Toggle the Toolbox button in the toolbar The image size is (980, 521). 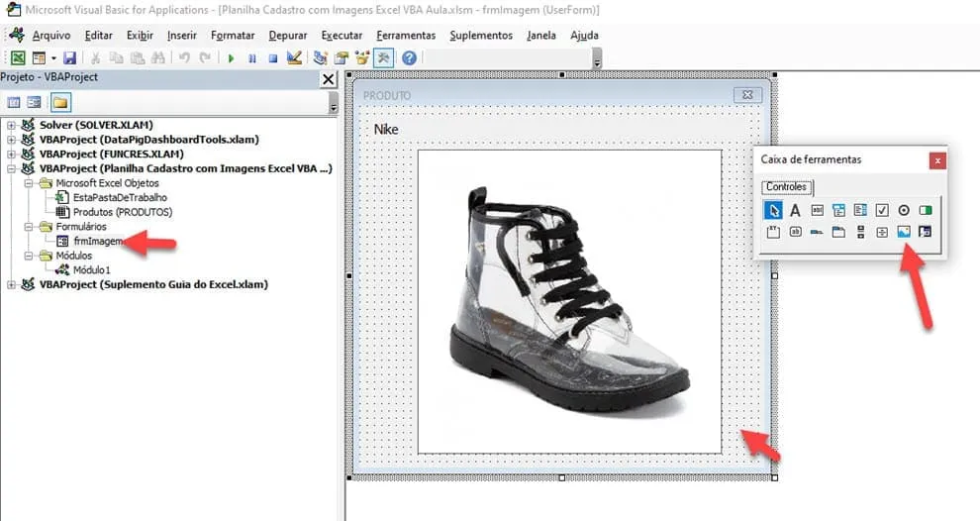click(383, 58)
